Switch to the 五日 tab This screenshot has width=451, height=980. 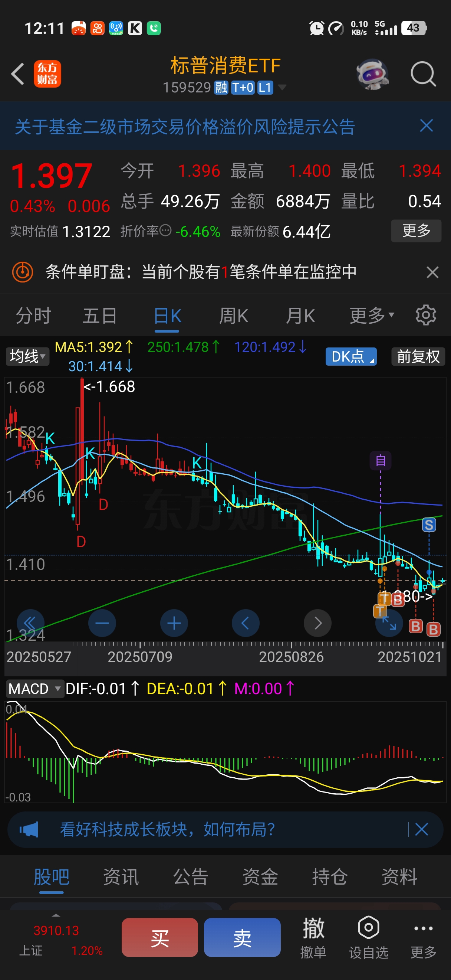tap(100, 316)
